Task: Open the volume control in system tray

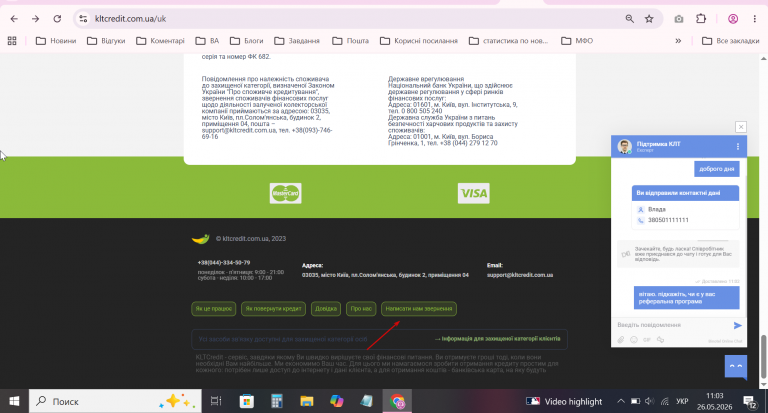Action: [649, 401]
